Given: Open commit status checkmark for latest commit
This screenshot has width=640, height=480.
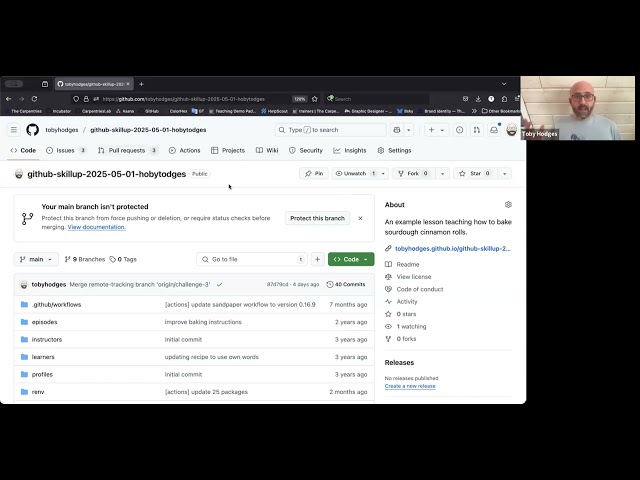Looking at the screenshot, I should pos(220,284).
